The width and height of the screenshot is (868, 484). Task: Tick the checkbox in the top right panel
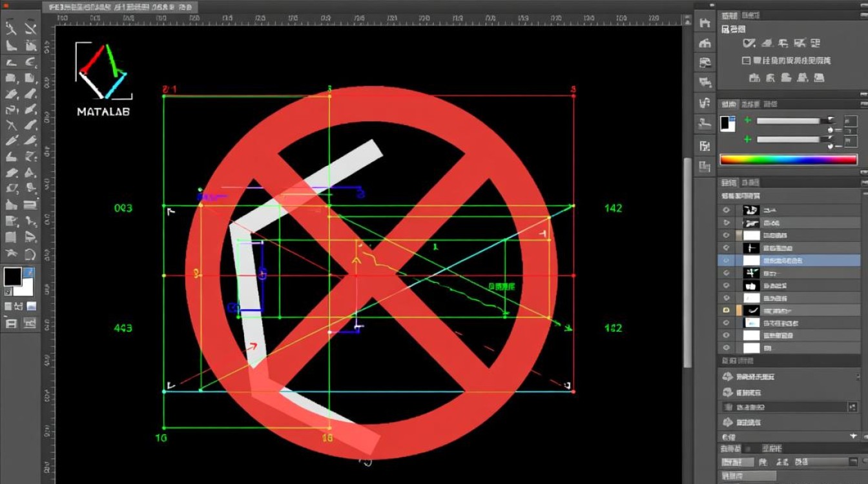click(x=747, y=61)
